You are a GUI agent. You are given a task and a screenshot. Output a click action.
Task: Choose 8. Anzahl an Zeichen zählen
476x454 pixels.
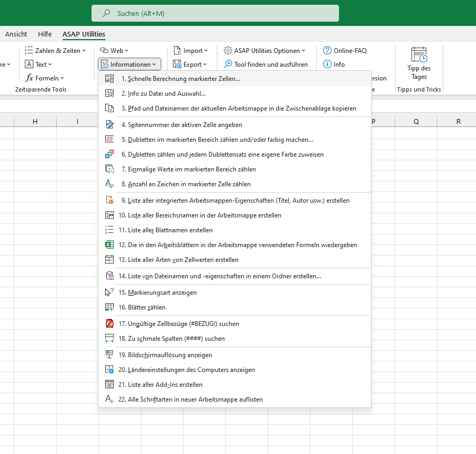coord(235,184)
